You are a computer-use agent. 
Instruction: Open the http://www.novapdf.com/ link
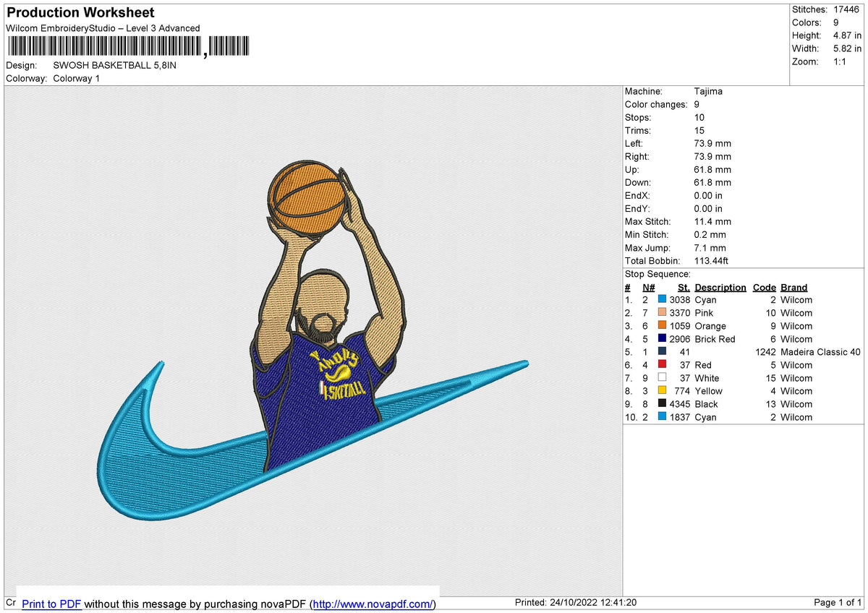(x=373, y=604)
